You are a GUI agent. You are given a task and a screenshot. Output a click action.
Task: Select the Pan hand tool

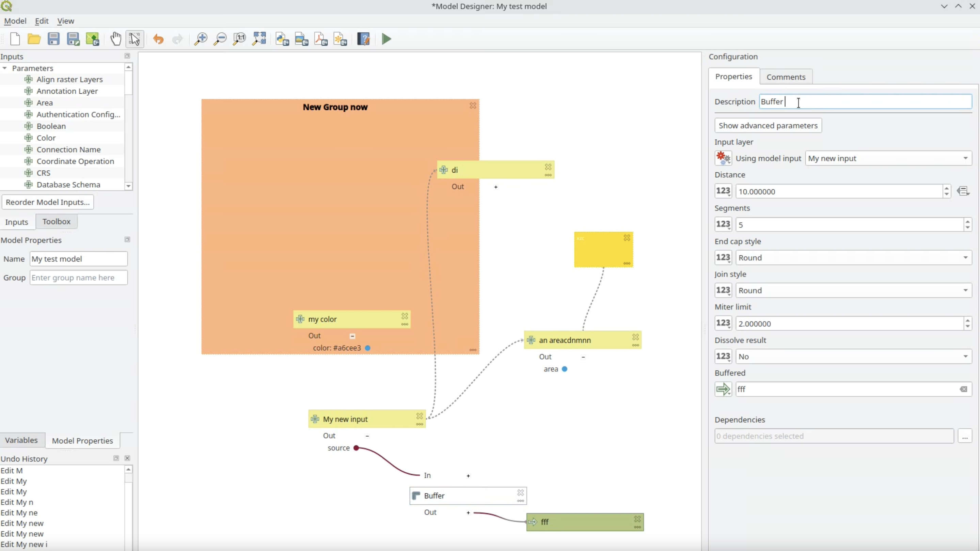(x=116, y=39)
